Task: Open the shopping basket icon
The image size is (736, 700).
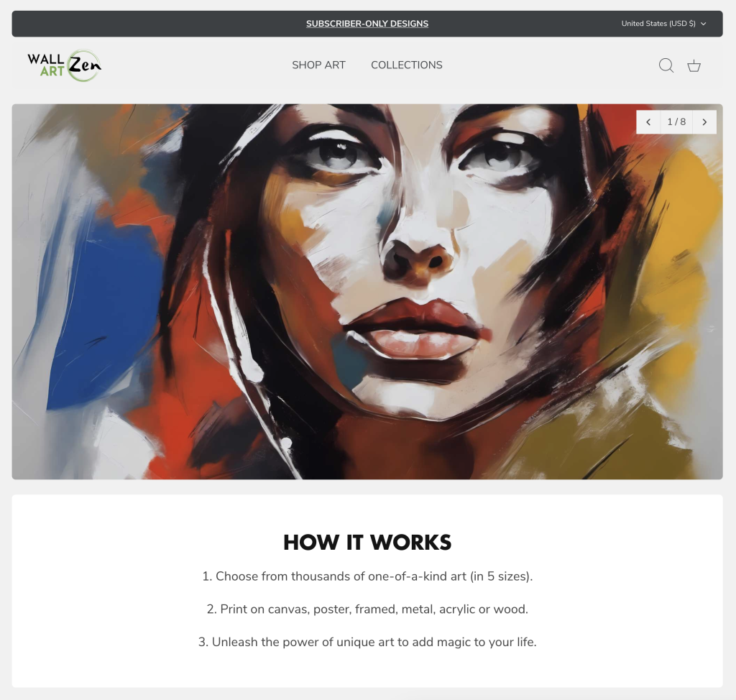Action: [694, 65]
